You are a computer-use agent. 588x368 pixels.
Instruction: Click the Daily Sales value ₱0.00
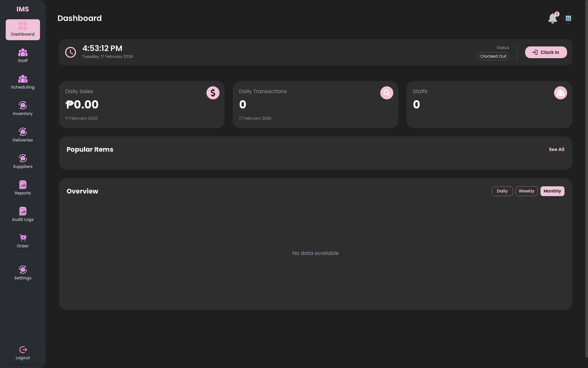pyautogui.click(x=82, y=105)
